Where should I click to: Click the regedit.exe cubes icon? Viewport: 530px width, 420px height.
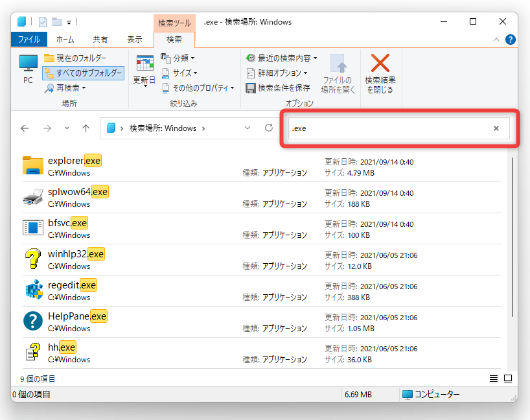tap(34, 290)
